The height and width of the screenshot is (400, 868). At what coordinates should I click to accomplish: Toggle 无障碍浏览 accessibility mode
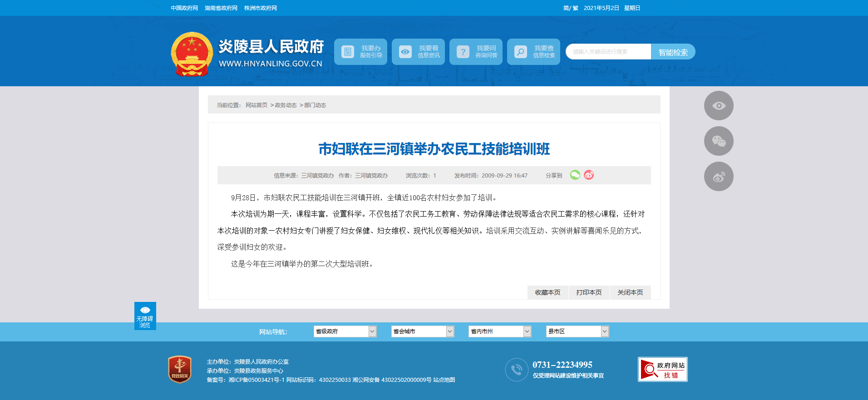(145, 316)
